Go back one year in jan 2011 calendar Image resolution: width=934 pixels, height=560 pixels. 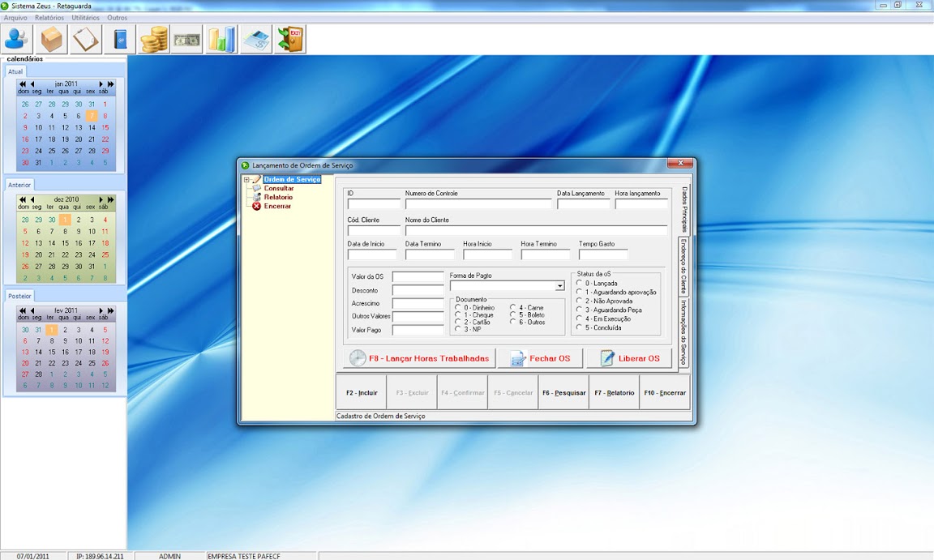(23, 84)
